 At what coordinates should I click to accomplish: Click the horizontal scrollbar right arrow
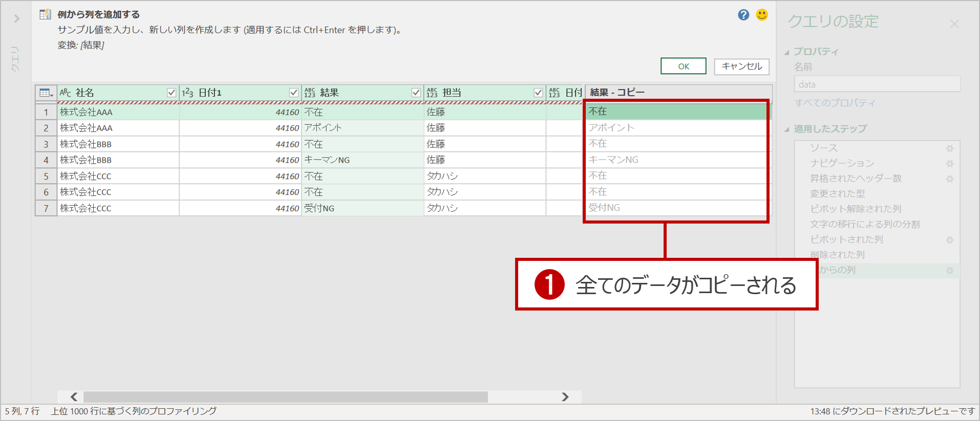tap(565, 397)
